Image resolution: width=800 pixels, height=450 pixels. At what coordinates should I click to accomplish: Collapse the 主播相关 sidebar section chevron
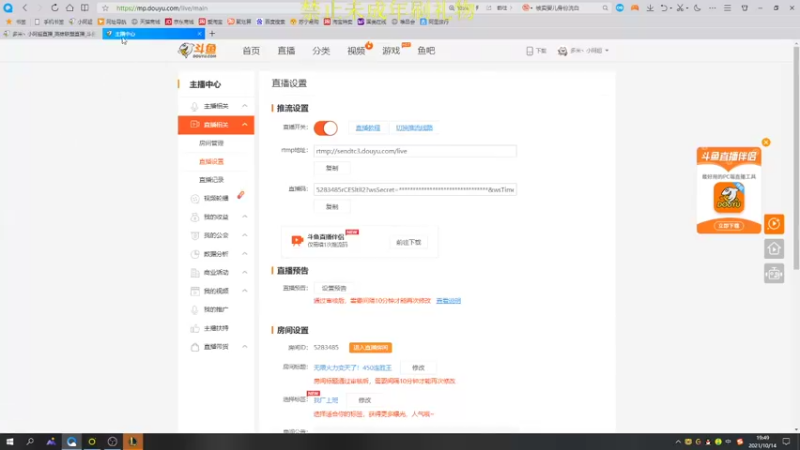[245, 106]
